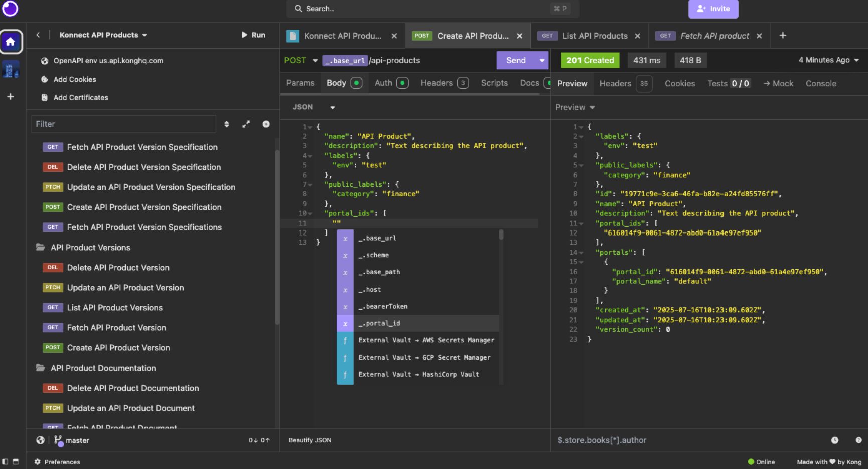Screen dimensions: 868x469
Task: Collapse the response public_labels block at line 5
Action: pyautogui.click(x=581, y=165)
